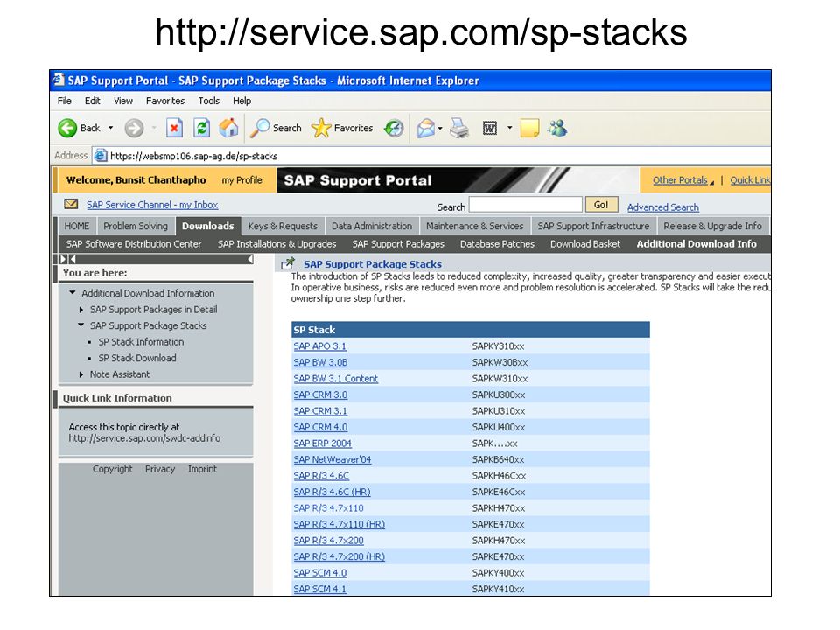Open SAP SCM 4.0 stack link

point(320,572)
